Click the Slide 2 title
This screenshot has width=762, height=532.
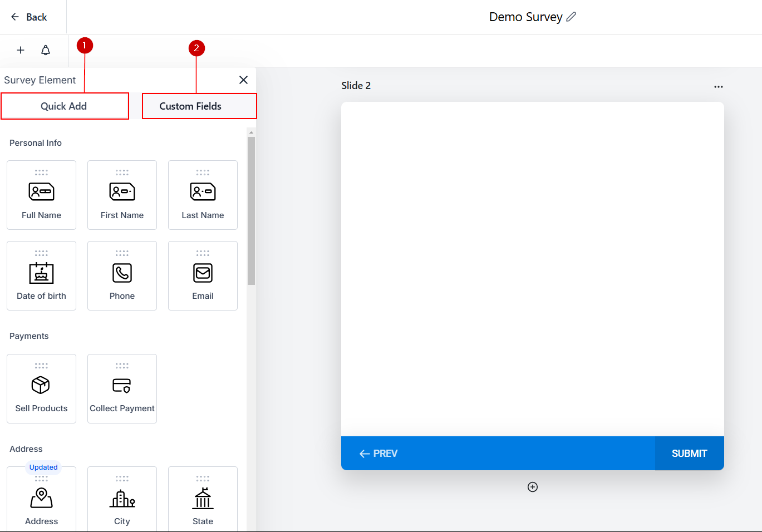(x=356, y=86)
